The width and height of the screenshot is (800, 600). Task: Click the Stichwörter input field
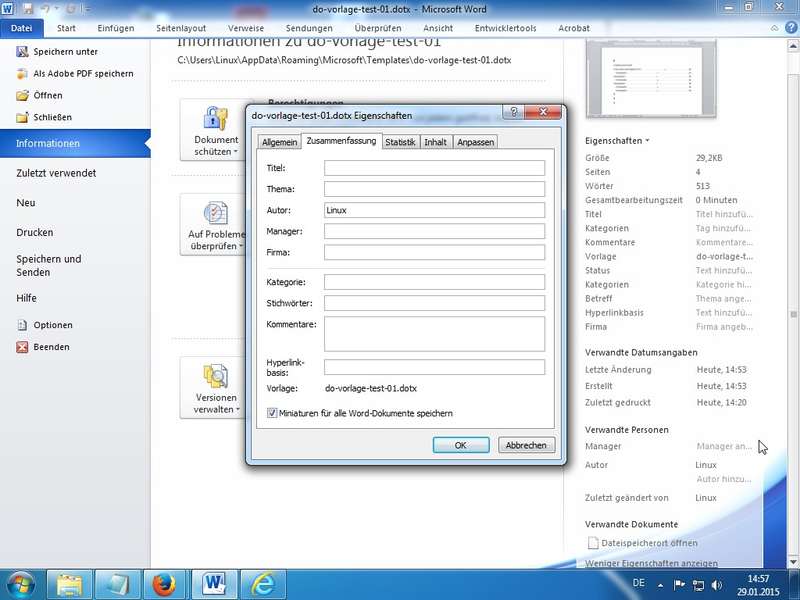click(x=434, y=303)
